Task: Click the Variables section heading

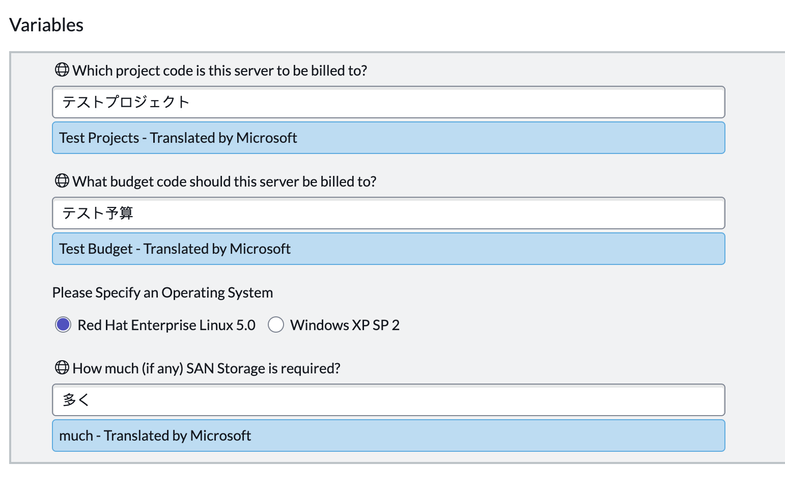Action: pyautogui.click(x=46, y=24)
